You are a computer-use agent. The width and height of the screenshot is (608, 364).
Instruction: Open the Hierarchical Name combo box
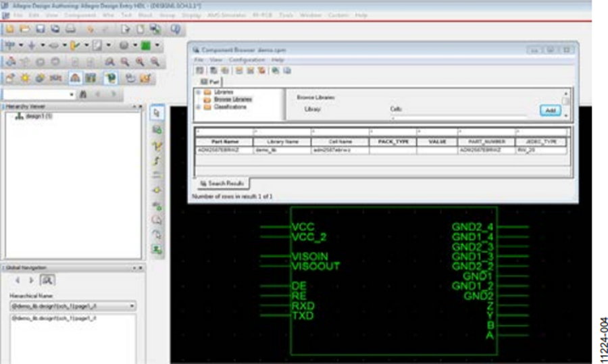click(x=73, y=306)
